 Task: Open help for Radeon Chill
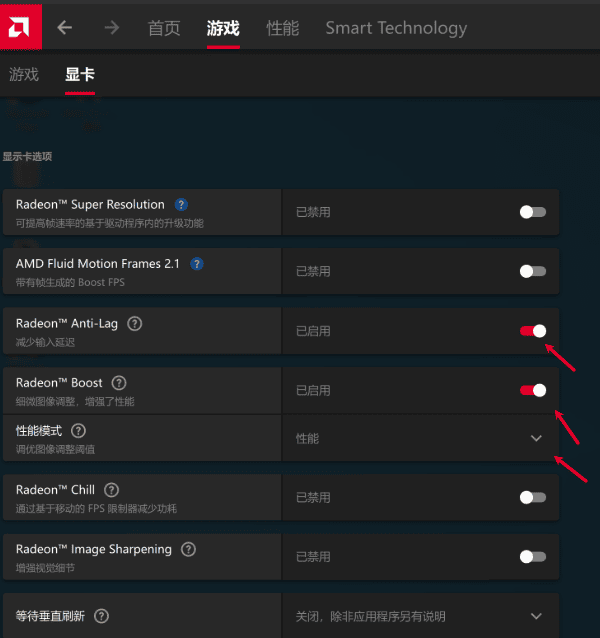111,490
